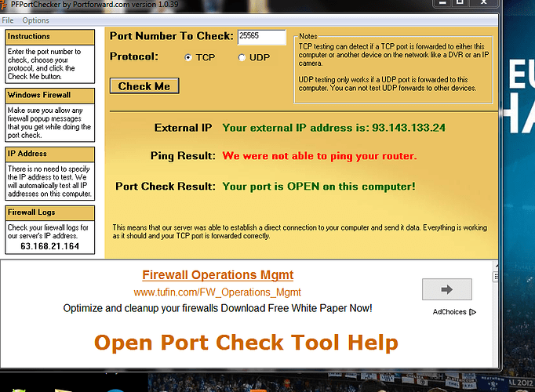Click the ad arrow button
This screenshot has height=392, width=535.
[x=447, y=289]
